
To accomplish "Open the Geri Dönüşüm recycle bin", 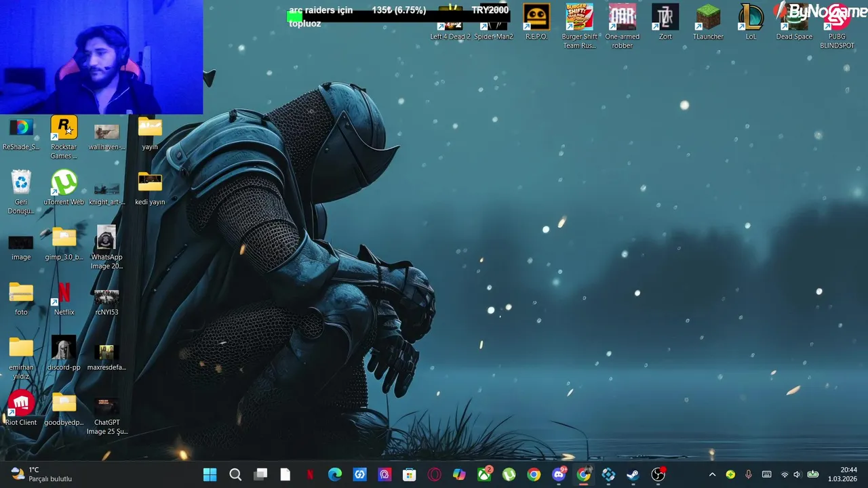I will pos(21,192).
